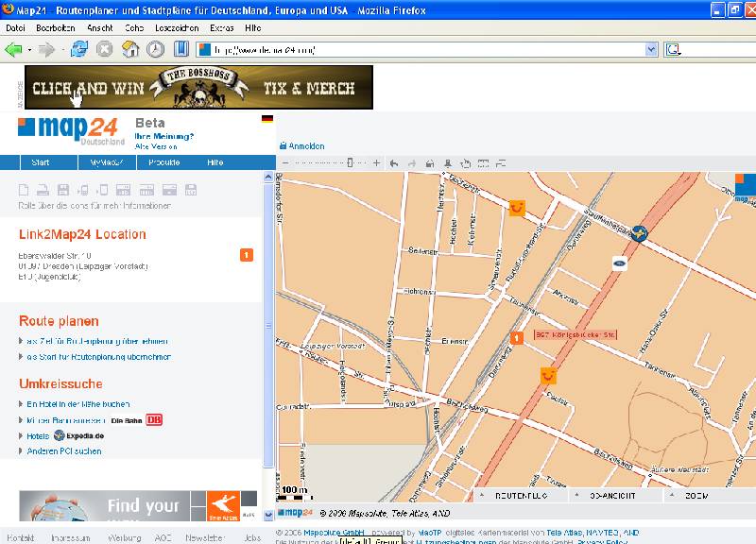Image resolution: width=756 pixels, height=544 pixels.
Task: Click the map zoom-in plus icon
Action: (376, 163)
